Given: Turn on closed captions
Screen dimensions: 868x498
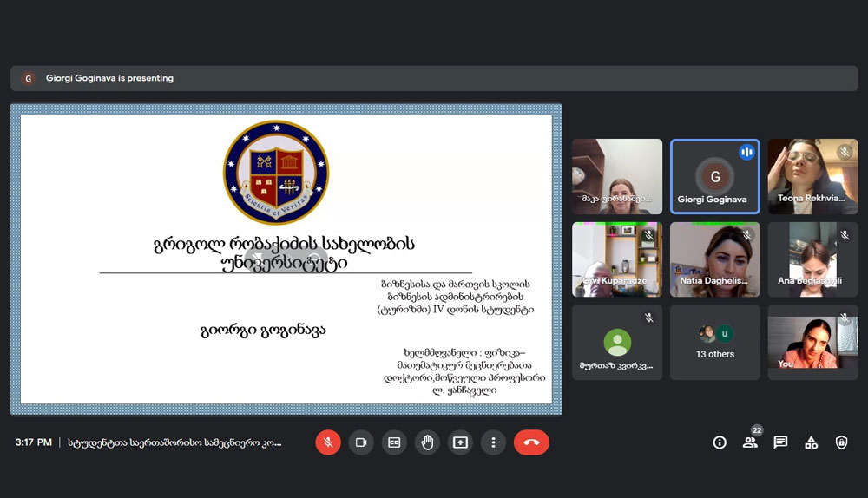Looking at the screenshot, I should click(x=394, y=442).
